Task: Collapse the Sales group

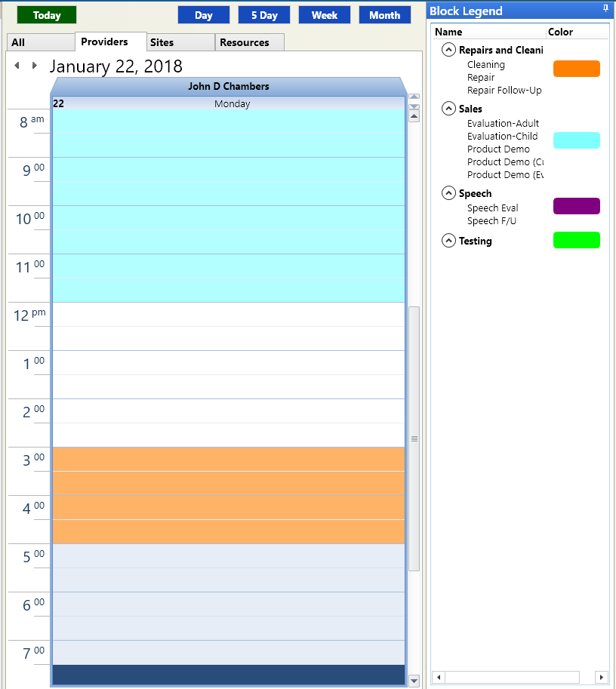Action: click(x=448, y=108)
